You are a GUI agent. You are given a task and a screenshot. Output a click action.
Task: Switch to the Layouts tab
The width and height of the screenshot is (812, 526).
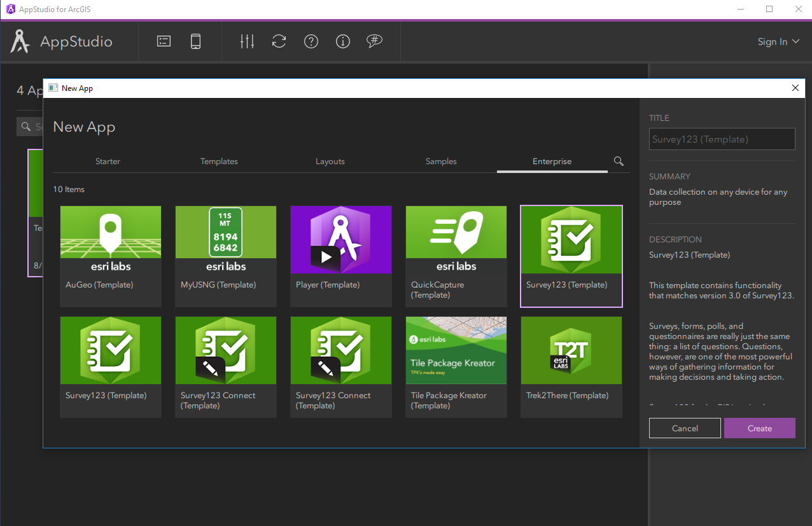pos(330,162)
